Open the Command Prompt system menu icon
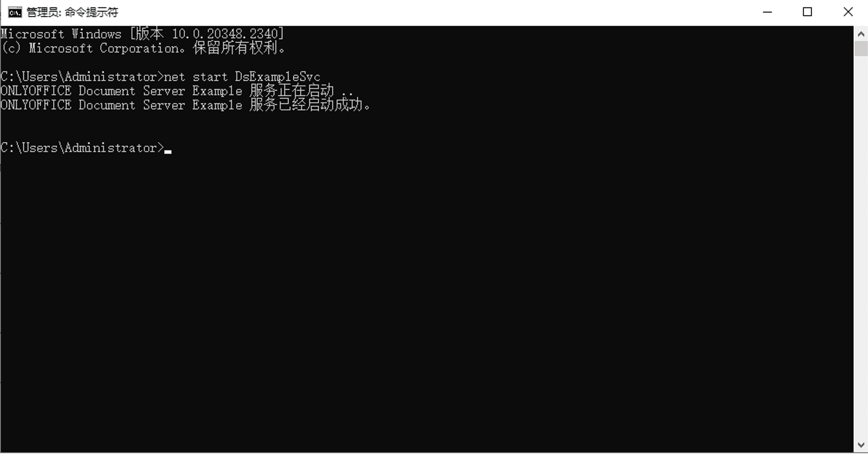This screenshot has width=868, height=455. coord(15,12)
